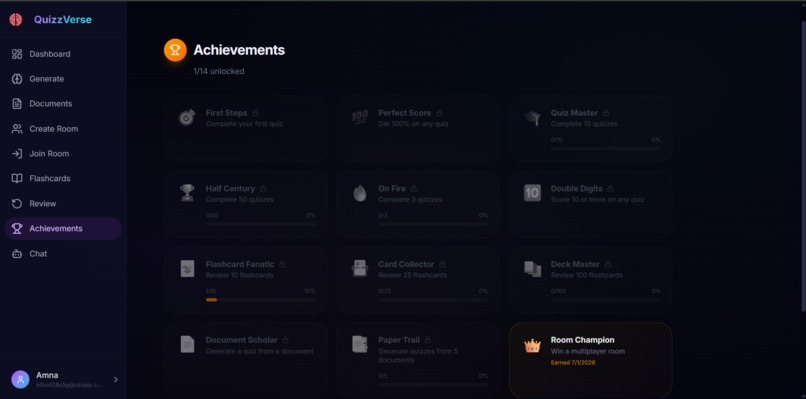Expand the user menu chevron beside Amna
The height and width of the screenshot is (399, 806).
116,379
